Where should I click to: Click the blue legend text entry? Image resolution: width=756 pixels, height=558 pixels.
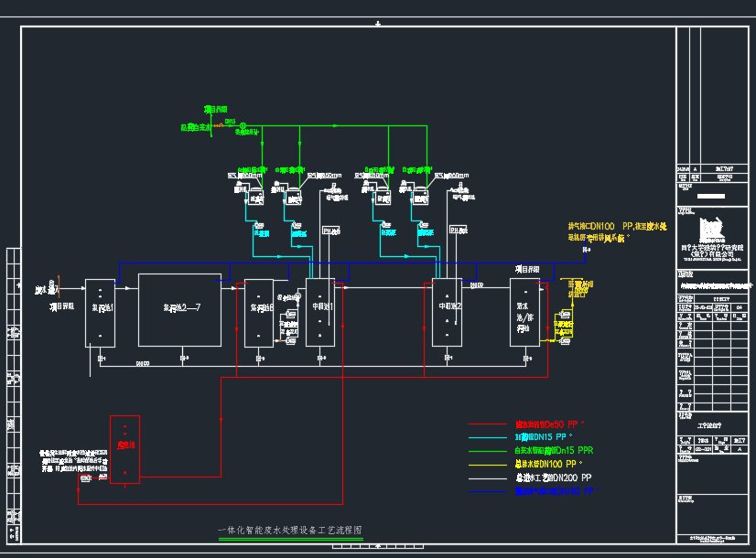(556, 491)
